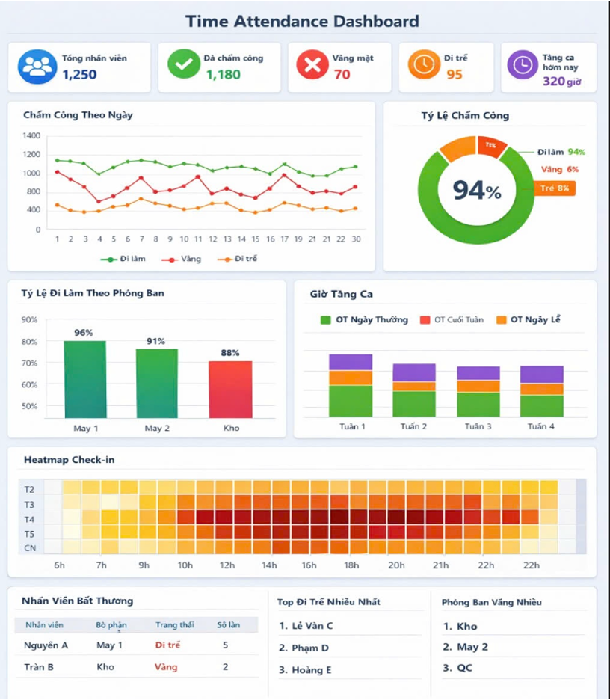This screenshot has height=700, width=610.
Task: Select Lê Văn C in late list
Action: point(306,626)
